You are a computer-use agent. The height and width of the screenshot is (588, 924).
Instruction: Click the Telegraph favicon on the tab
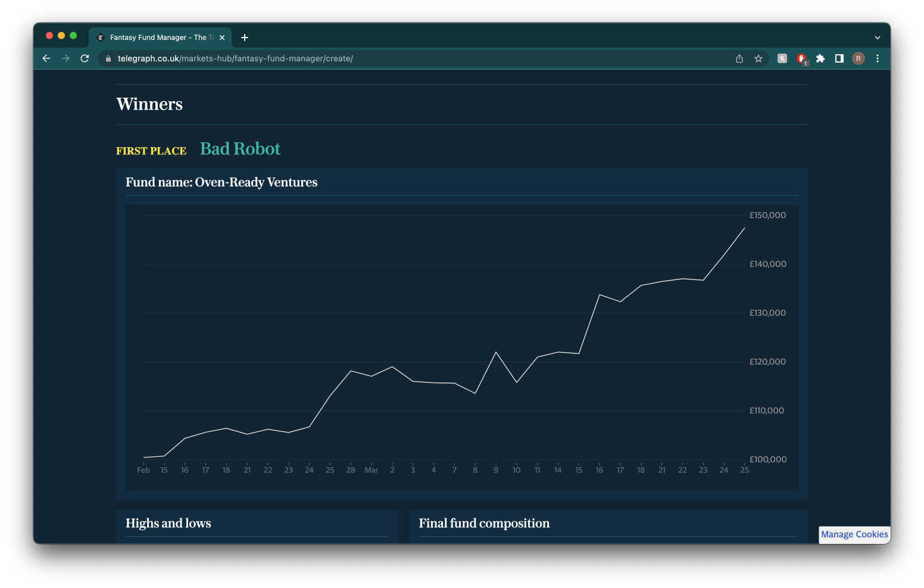click(101, 37)
